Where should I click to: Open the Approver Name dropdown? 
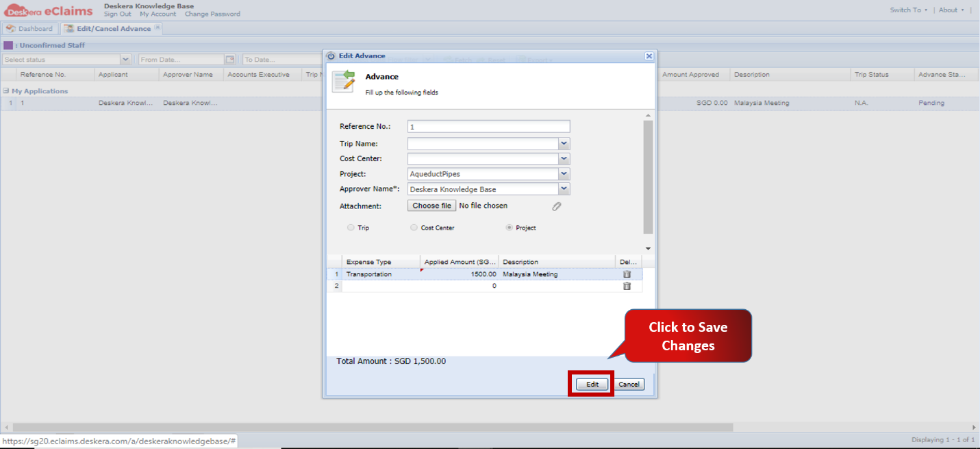[564, 189]
